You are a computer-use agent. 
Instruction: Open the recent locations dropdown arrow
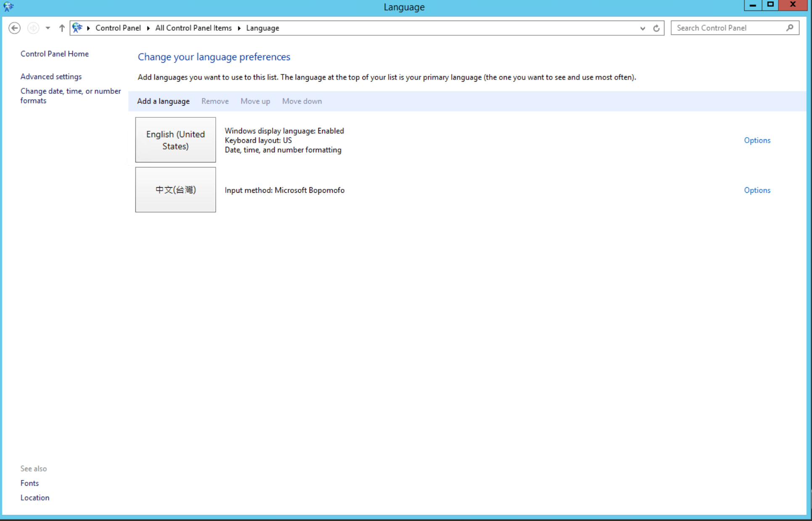[48, 28]
